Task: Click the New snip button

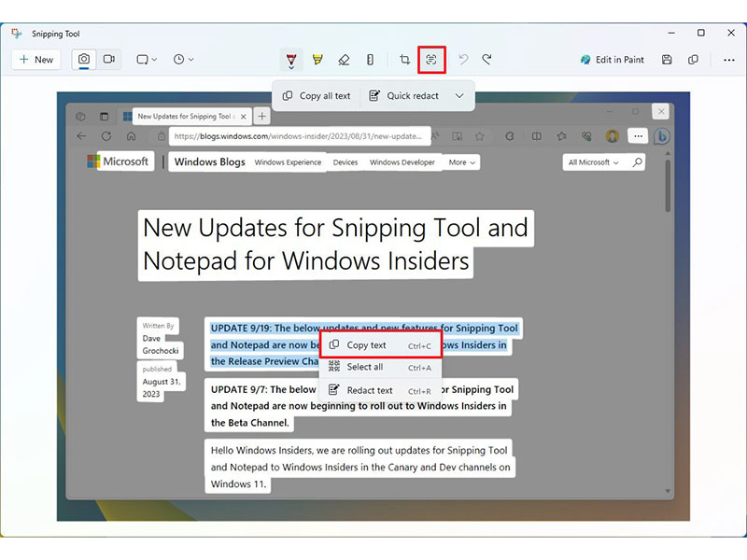Action: point(36,60)
